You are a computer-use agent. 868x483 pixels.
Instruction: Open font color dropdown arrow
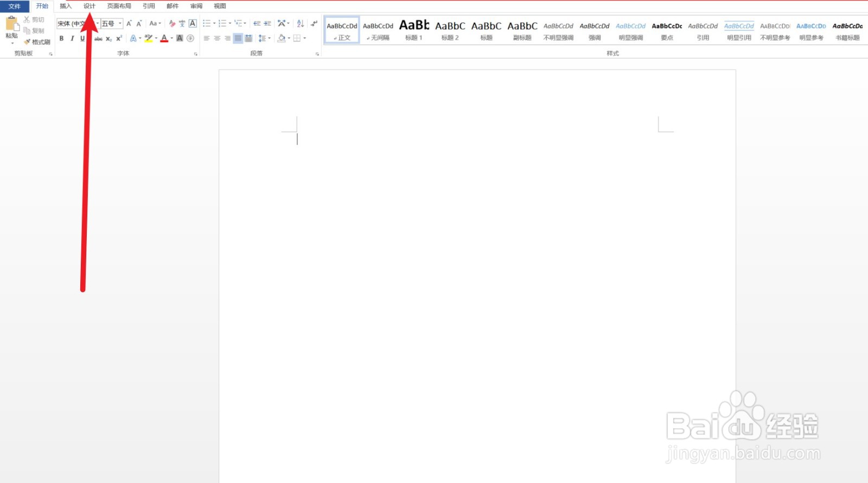click(172, 38)
